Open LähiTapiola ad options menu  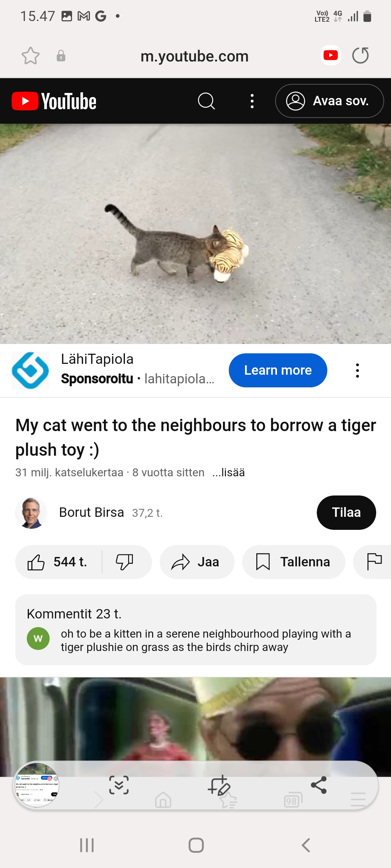(x=357, y=371)
